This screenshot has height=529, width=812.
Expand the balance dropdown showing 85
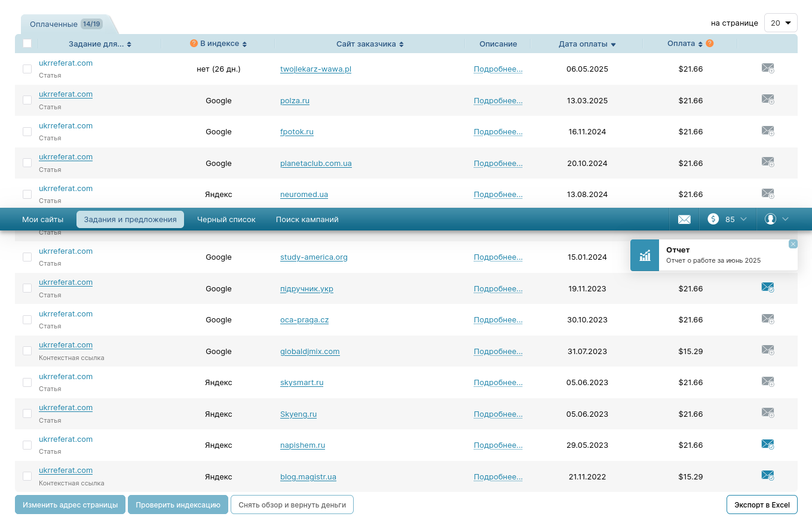pyautogui.click(x=728, y=220)
